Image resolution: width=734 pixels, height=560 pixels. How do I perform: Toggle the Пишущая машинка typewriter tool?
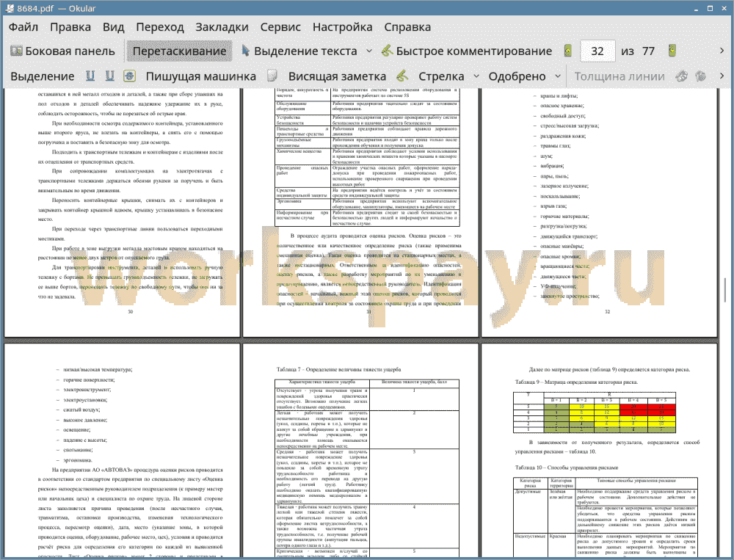point(201,76)
